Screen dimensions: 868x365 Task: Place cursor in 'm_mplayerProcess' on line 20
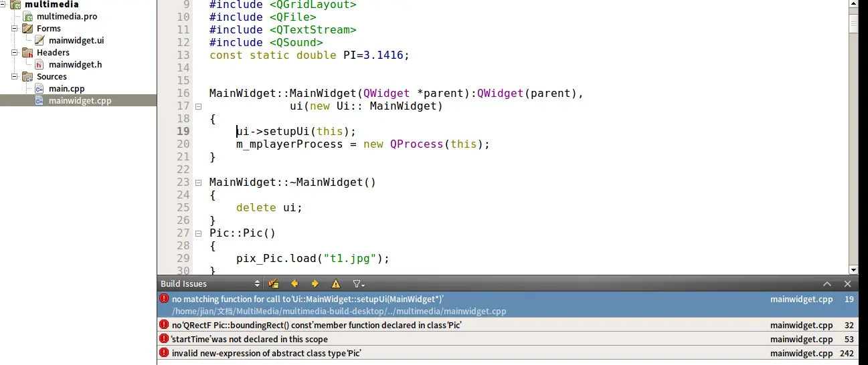(x=289, y=144)
